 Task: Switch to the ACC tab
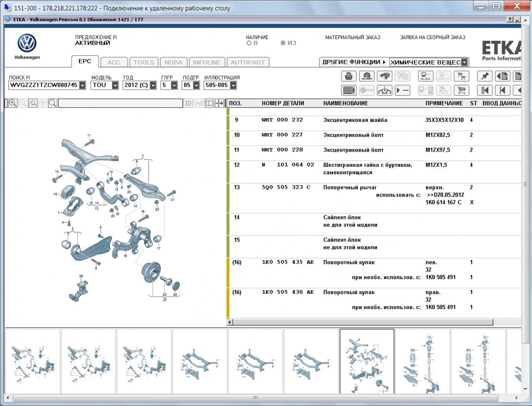pos(114,62)
